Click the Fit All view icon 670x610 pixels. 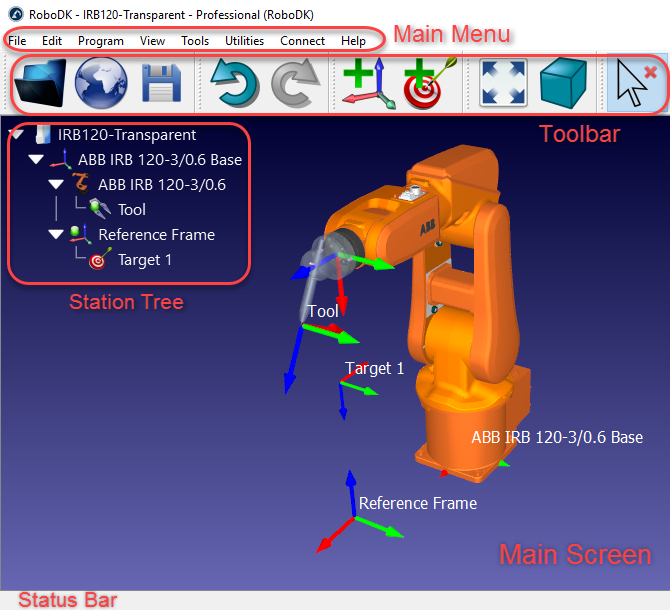(x=503, y=84)
